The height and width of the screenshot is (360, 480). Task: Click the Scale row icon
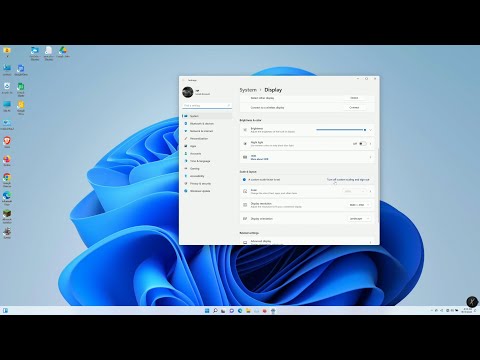tap(245, 191)
